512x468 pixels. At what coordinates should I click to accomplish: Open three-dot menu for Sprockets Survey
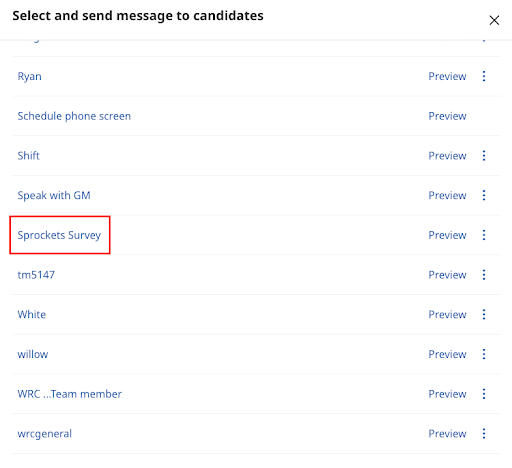484,235
